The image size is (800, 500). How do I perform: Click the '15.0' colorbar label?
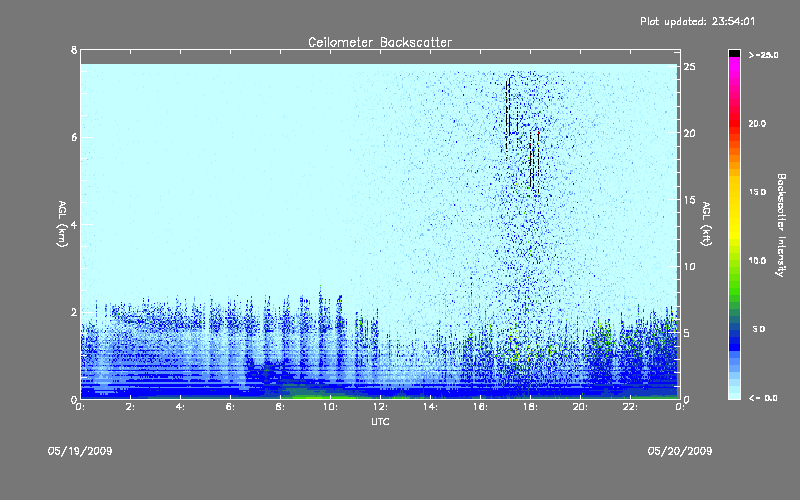[757, 192]
